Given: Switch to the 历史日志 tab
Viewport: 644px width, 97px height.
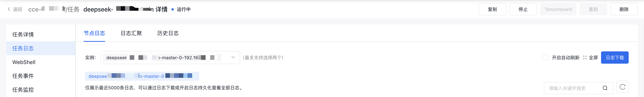Looking at the screenshot, I should 168,33.
